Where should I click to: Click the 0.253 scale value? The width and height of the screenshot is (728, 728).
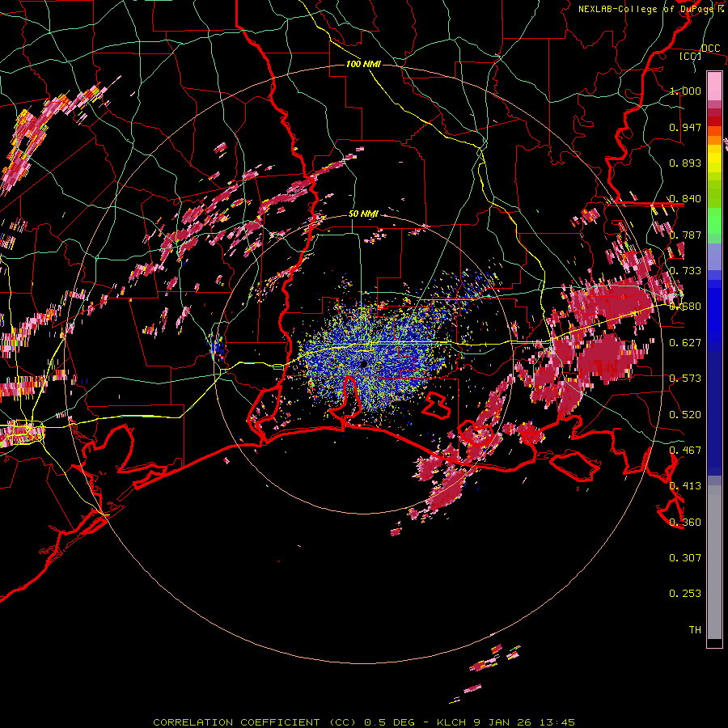pos(685,594)
